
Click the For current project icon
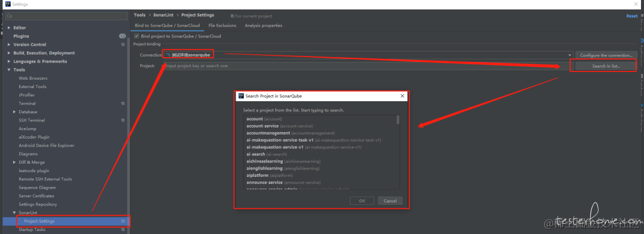pyautogui.click(x=233, y=16)
